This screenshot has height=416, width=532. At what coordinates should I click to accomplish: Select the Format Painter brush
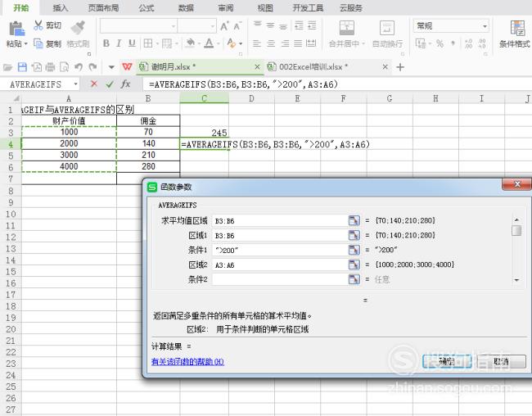(x=78, y=28)
